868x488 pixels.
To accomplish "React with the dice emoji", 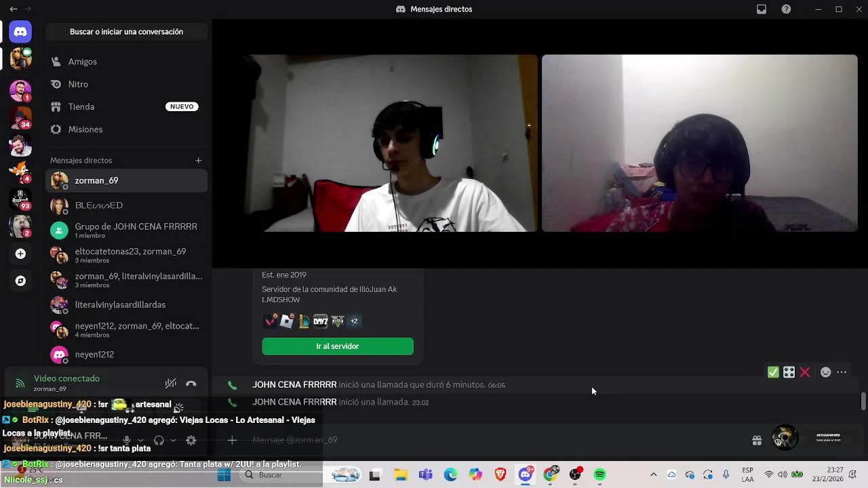I will tap(789, 372).
